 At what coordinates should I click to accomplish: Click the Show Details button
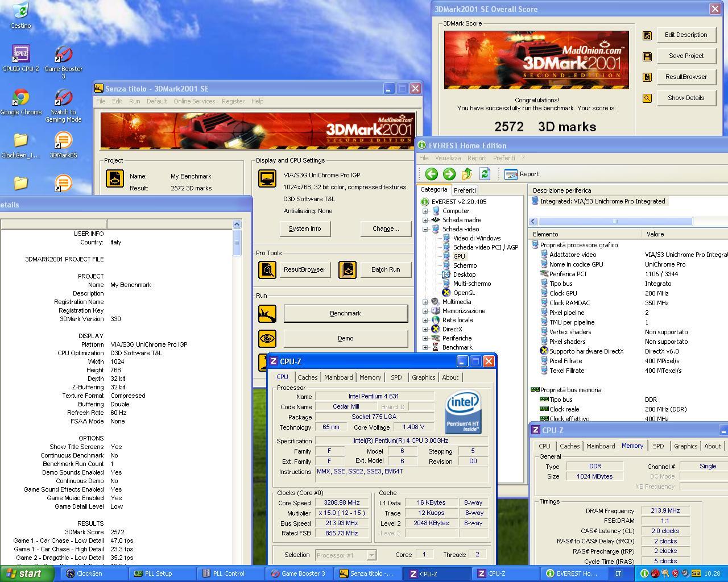[x=686, y=98]
